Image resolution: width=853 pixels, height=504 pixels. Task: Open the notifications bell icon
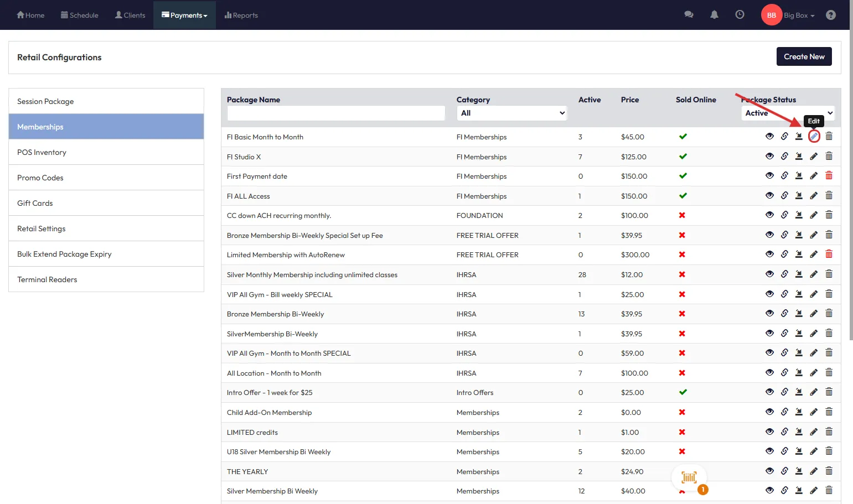[x=714, y=15]
